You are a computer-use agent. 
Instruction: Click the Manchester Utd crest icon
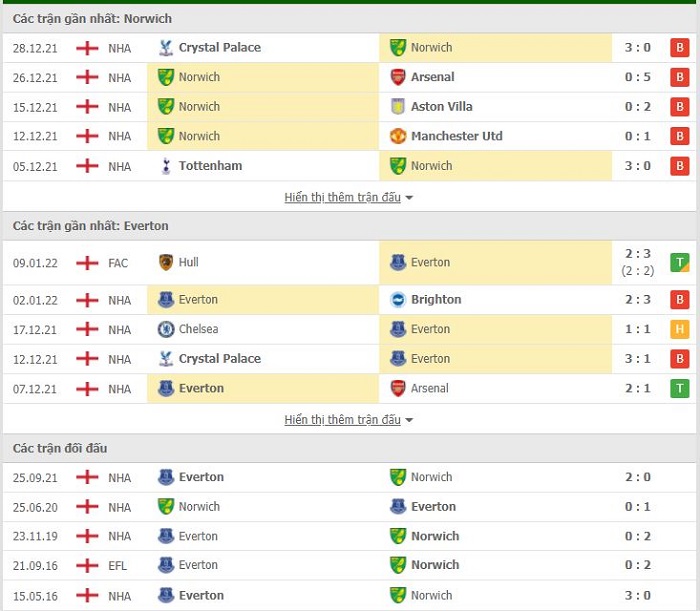[x=398, y=136]
